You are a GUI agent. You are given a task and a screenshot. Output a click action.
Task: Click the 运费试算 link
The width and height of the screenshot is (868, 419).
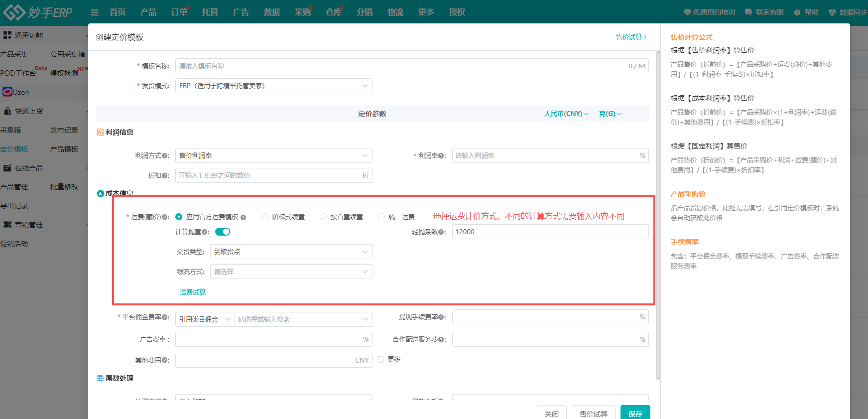tap(193, 292)
